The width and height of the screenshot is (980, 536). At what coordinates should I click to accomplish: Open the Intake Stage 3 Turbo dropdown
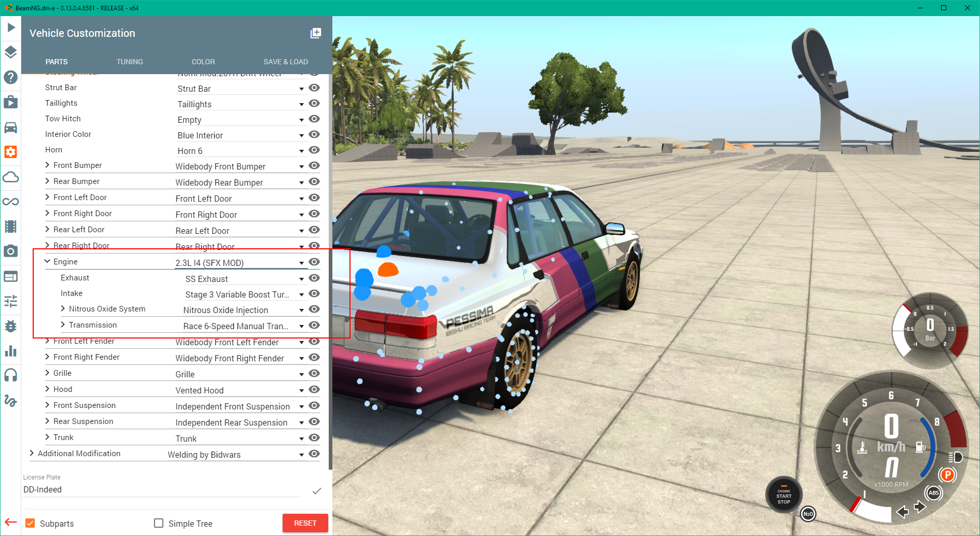245,294
